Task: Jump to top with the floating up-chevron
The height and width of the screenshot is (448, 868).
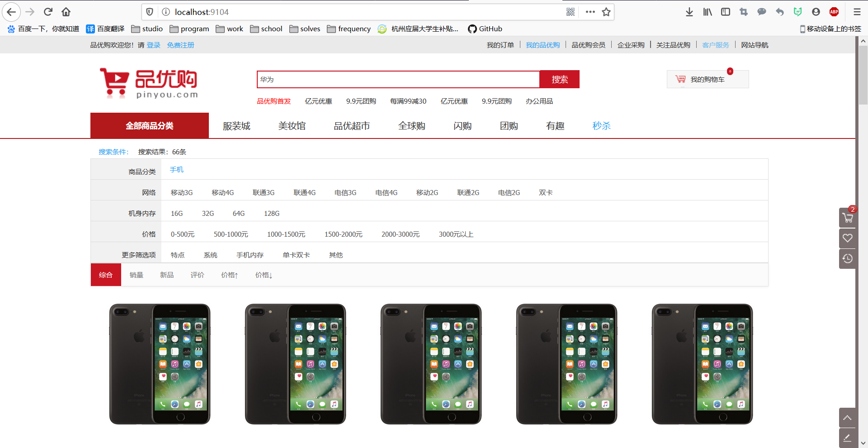Action: (848, 418)
